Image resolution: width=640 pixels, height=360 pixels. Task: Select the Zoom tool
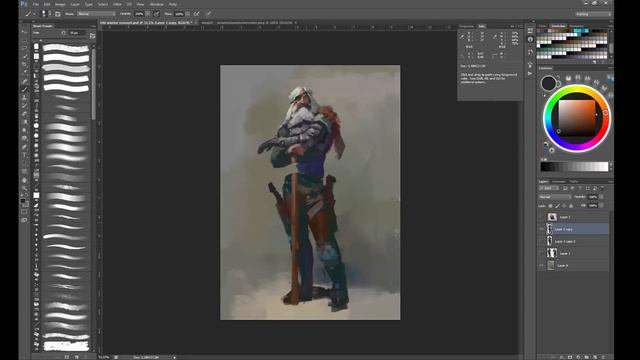click(24, 188)
